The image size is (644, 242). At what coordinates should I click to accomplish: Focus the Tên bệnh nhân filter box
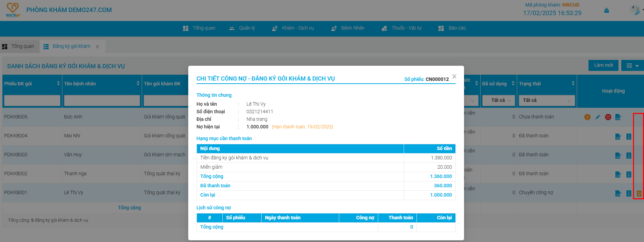point(102,101)
